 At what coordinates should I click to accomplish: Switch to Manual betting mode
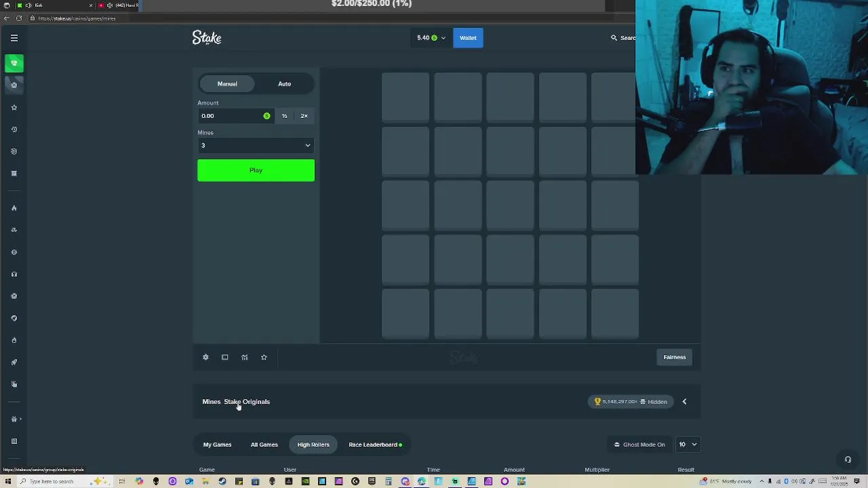coord(227,84)
